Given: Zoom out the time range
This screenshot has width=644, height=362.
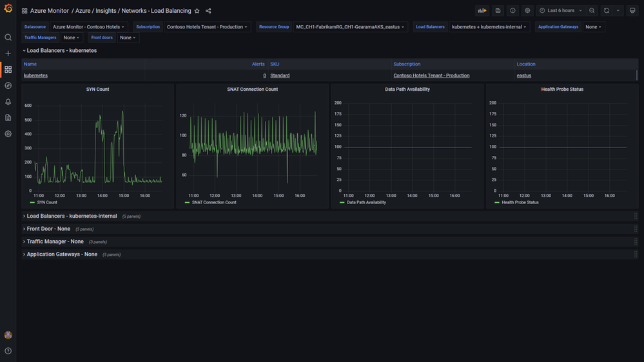Looking at the screenshot, I should point(592,11).
